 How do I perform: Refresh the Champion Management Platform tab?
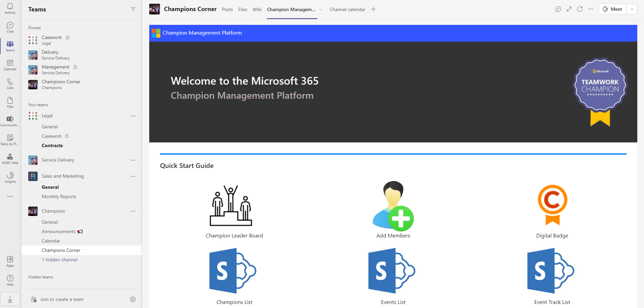[x=579, y=9]
